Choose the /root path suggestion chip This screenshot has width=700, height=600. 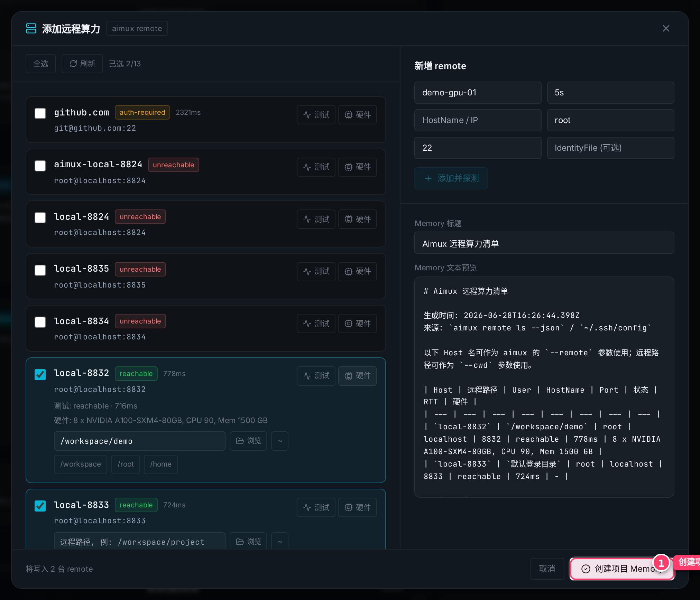click(x=126, y=464)
